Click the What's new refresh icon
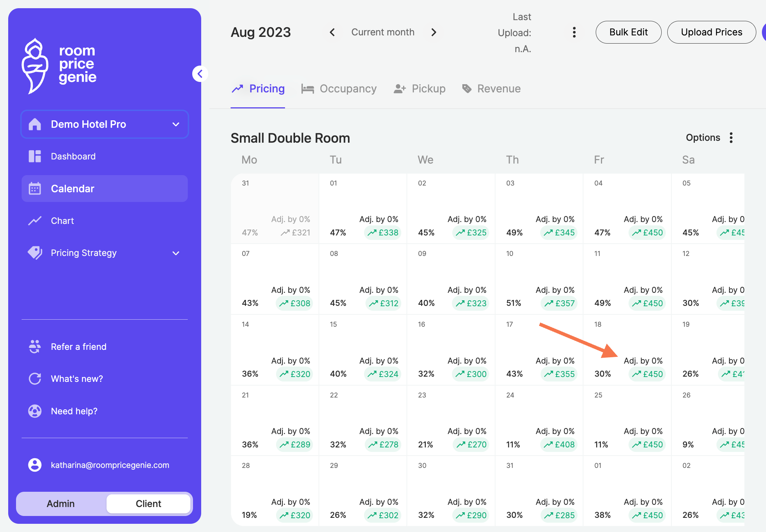Screen dimensions: 766x532 point(35,379)
